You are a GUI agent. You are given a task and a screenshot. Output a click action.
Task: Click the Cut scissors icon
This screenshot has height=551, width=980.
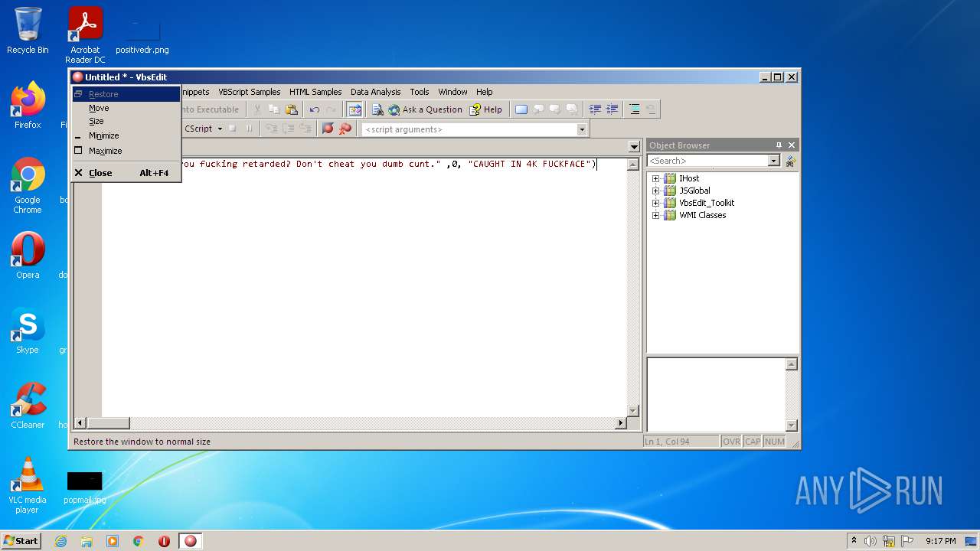coord(258,109)
